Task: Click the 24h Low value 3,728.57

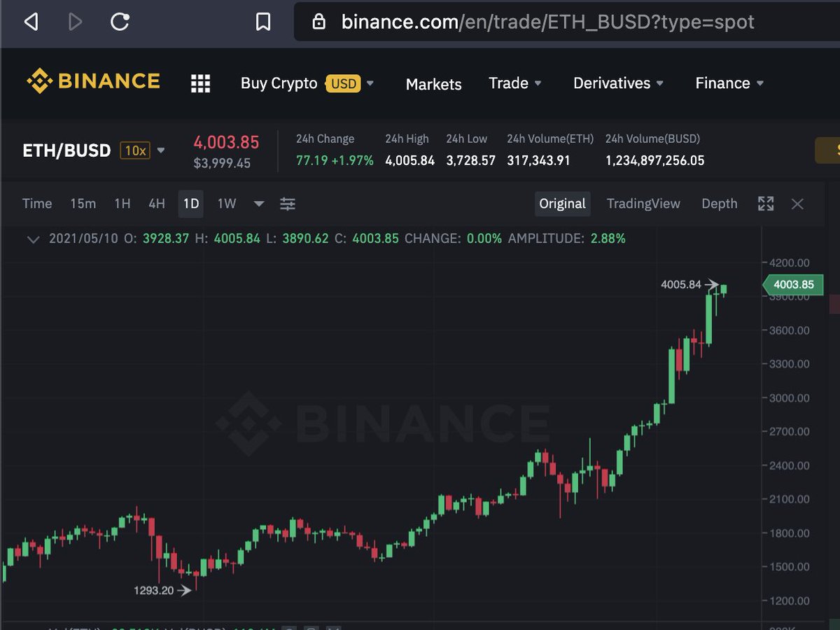Action: (470, 160)
